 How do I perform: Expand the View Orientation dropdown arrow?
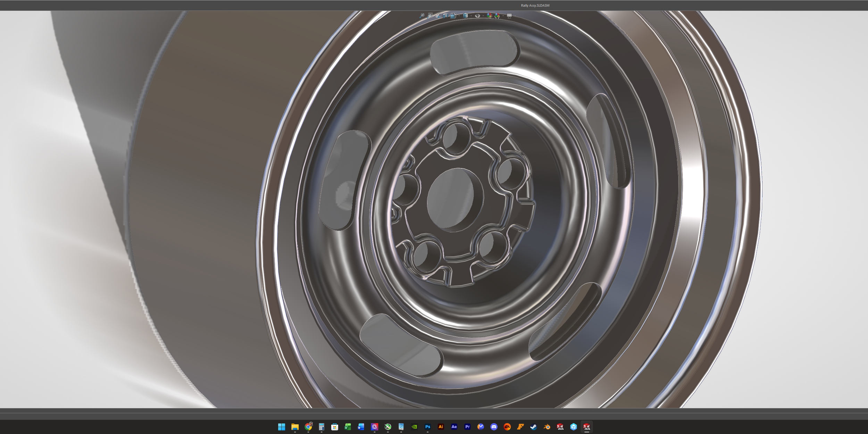pos(459,16)
